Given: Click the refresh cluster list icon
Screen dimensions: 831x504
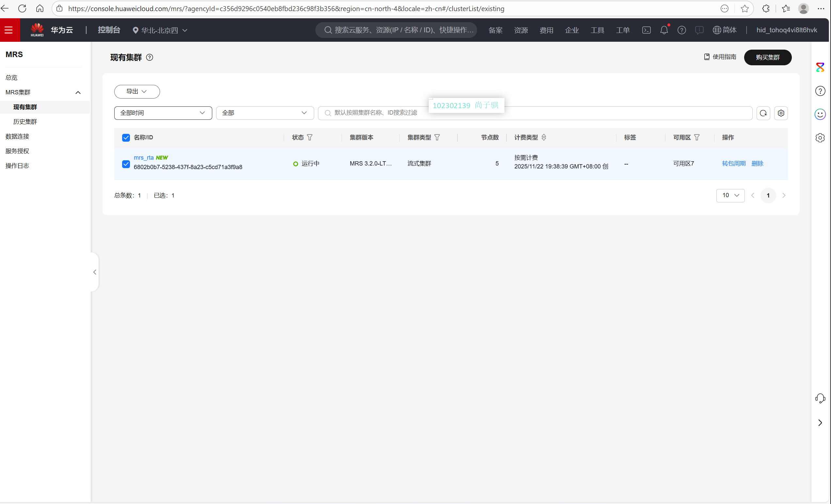Looking at the screenshot, I should [x=763, y=113].
